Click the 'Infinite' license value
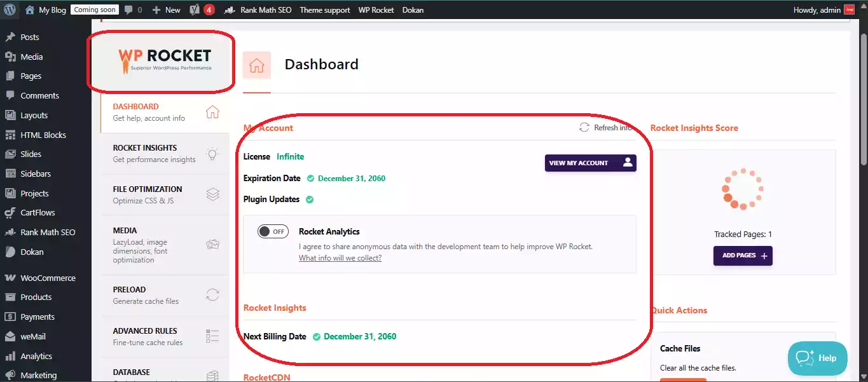This screenshot has height=382, width=868. (291, 156)
